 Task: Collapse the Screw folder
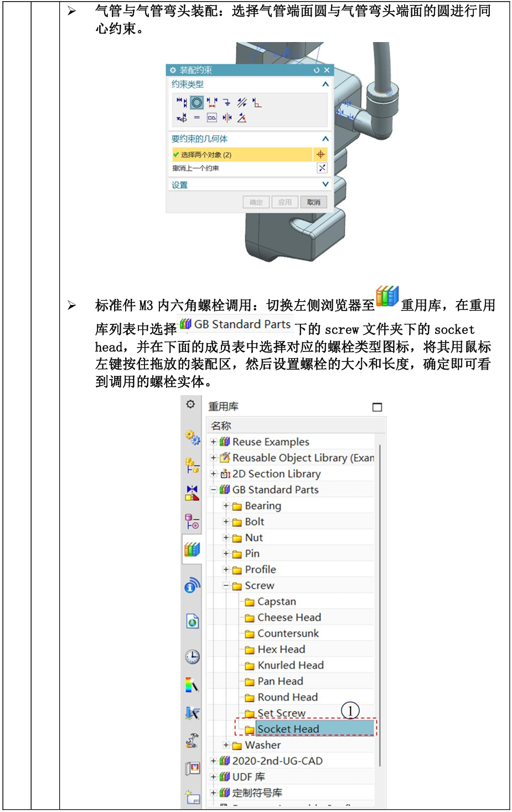click(226, 585)
